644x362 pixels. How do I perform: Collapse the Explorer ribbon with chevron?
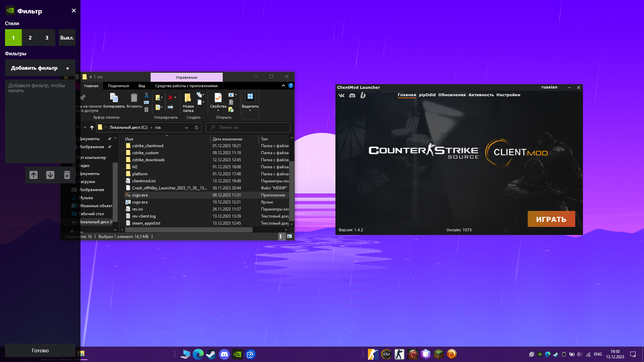click(283, 85)
